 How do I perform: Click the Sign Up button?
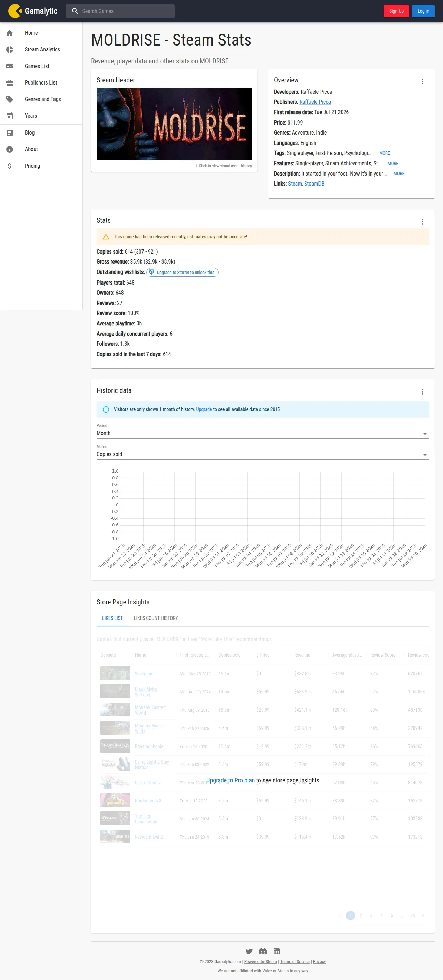pyautogui.click(x=396, y=11)
